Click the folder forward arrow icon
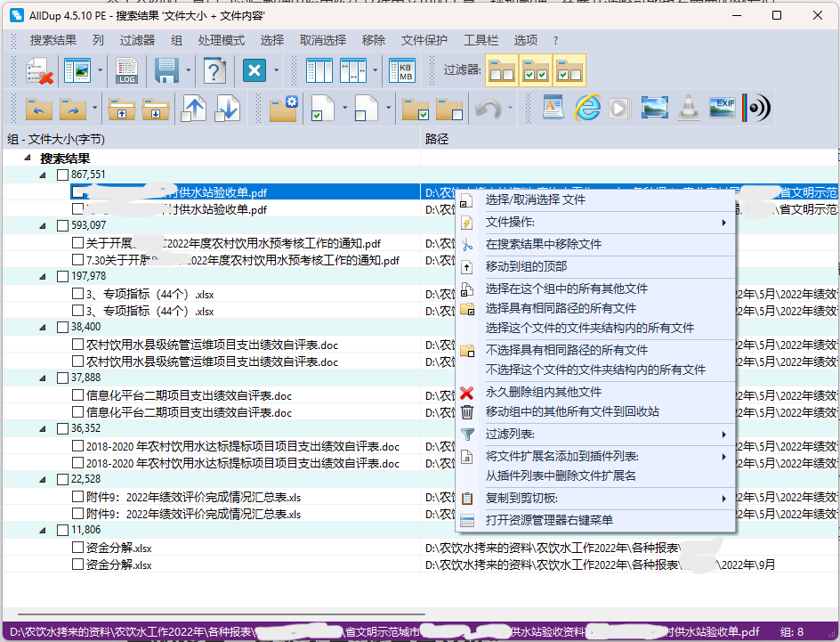Viewport: 840px width, 642px height. (73, 109)
